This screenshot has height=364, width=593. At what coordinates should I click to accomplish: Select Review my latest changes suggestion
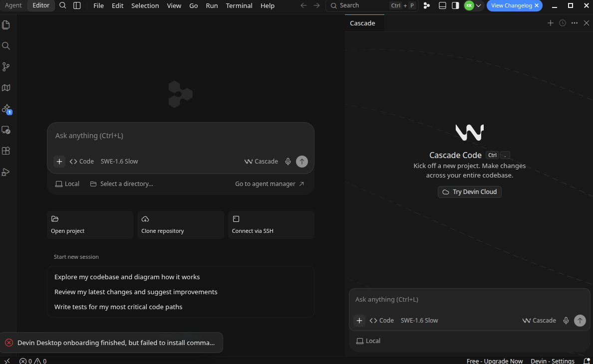(x=136, y=292)
